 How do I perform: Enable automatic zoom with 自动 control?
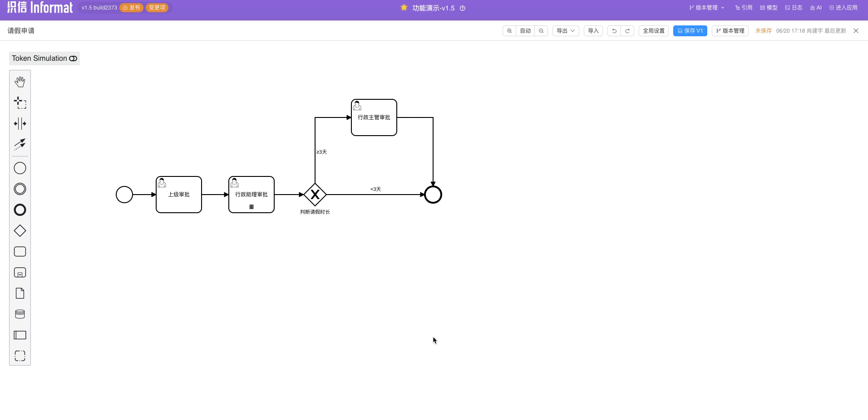524,30
